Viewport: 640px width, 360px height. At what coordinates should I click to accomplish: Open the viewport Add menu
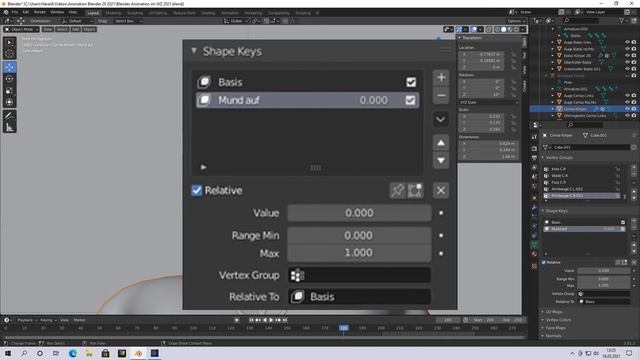[x=76, y=29]
